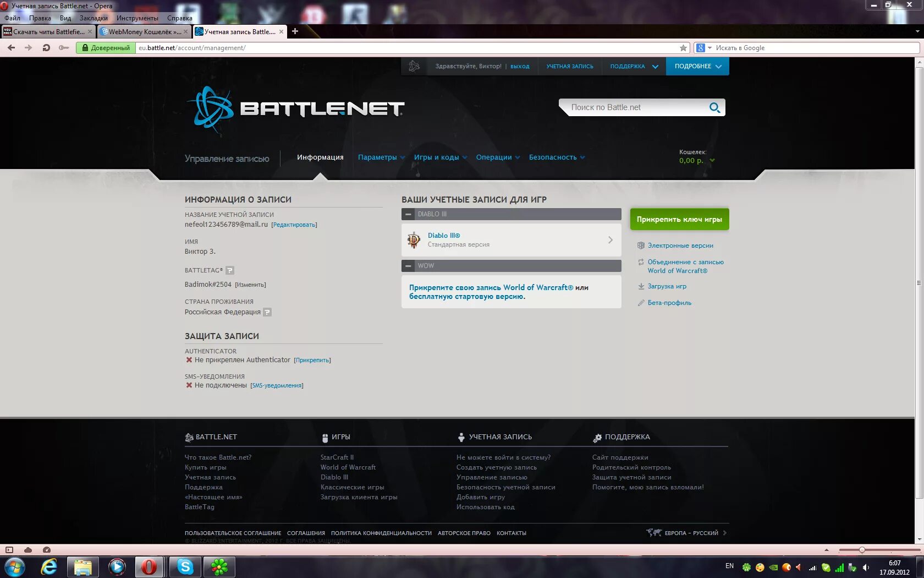Open Объединение с записью World of Warcraft
This screenshot has height=578, width=924.
(x=685, y=266)
